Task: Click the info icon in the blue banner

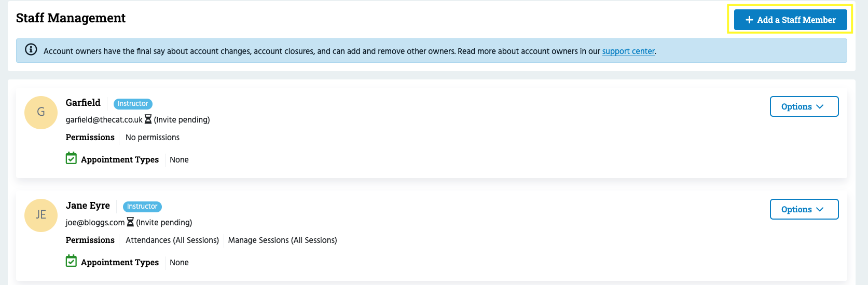Action: 31,50
